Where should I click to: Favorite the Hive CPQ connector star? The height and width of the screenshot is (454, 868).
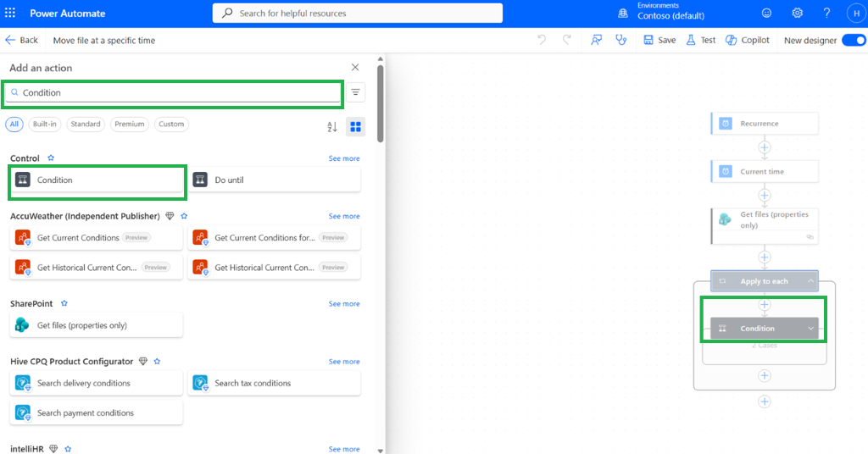pyautogui.click(x=157, y=362)
